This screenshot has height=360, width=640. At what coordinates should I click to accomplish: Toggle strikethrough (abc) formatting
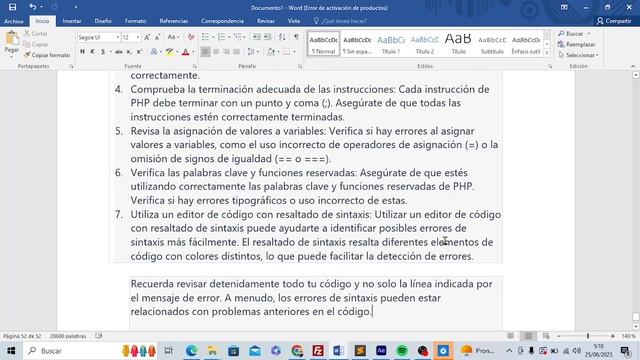point(119,52)
